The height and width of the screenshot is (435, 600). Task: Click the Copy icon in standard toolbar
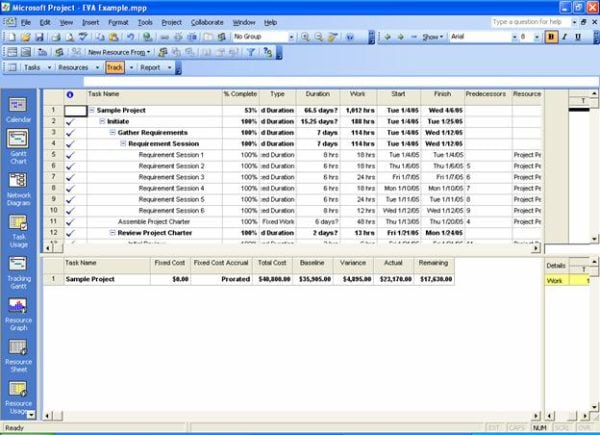coord(100,37)
